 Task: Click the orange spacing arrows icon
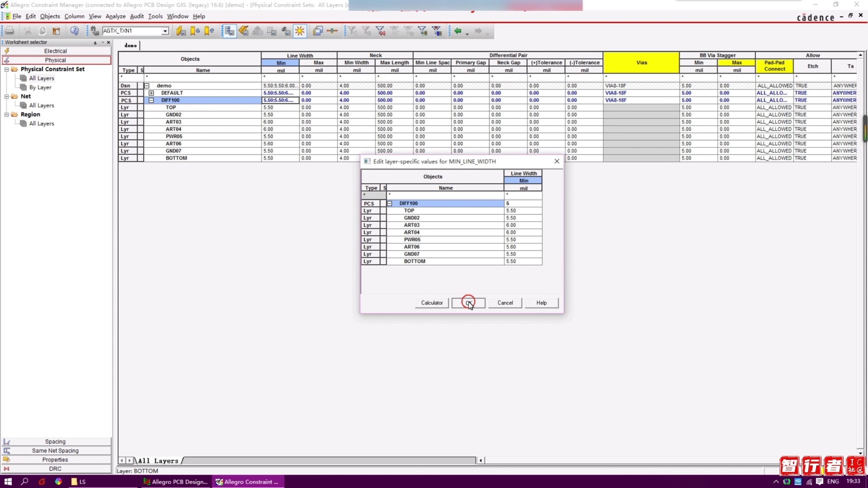click(332, 31)
